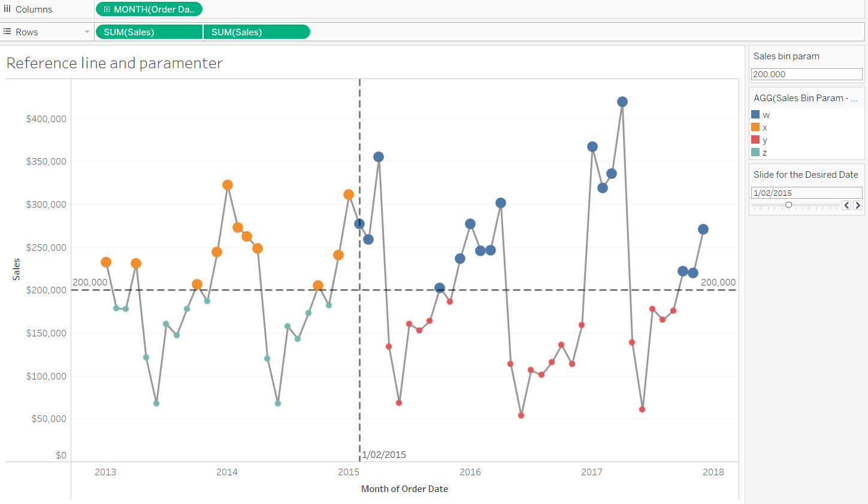Click the 1/02/2015 reference line label

tap(384, 454)
